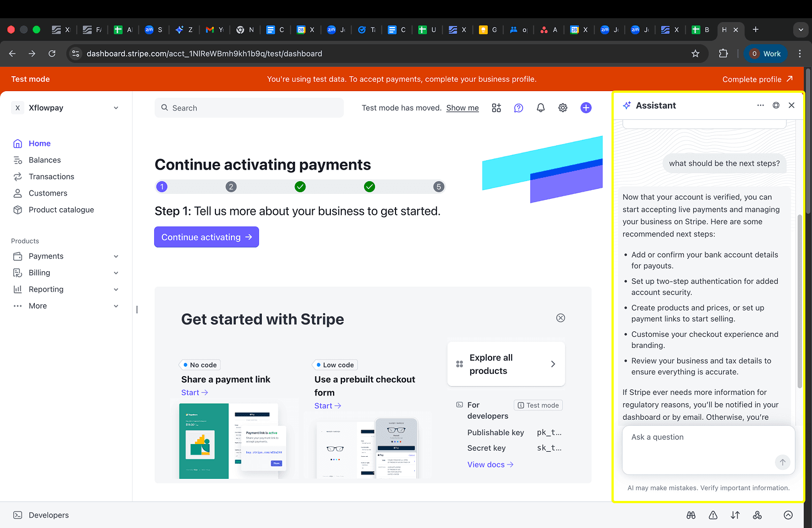812x528 pixels.
Task: Expand the Payments menu
Action: click(x=66, y=256)
